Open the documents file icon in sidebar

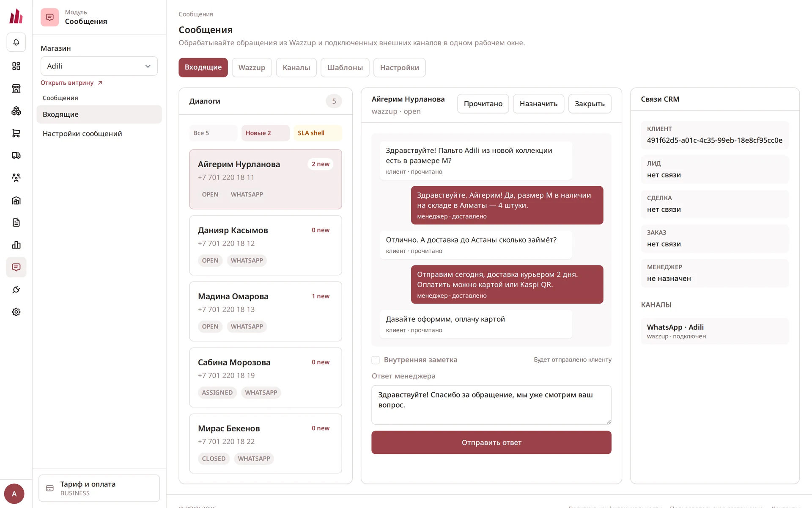16,223
